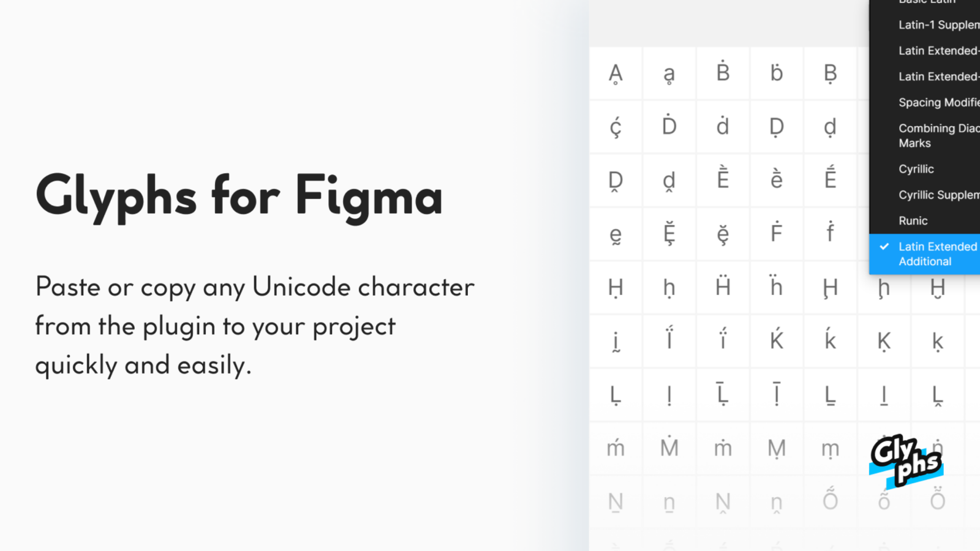980x551 pixels.
Task: Click the "Ḧ" glyph in the grid
Action: pos(723,287)
